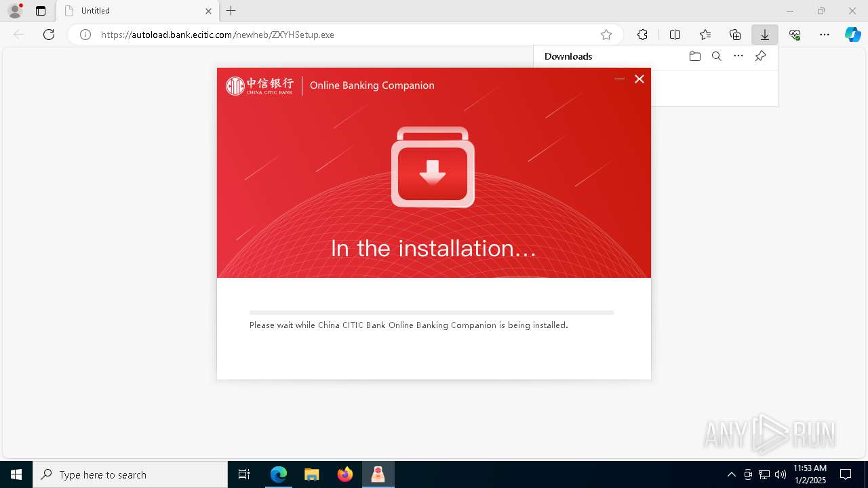Click the Online Banking Companion title

pyautogui.click(x=372, y=85)
